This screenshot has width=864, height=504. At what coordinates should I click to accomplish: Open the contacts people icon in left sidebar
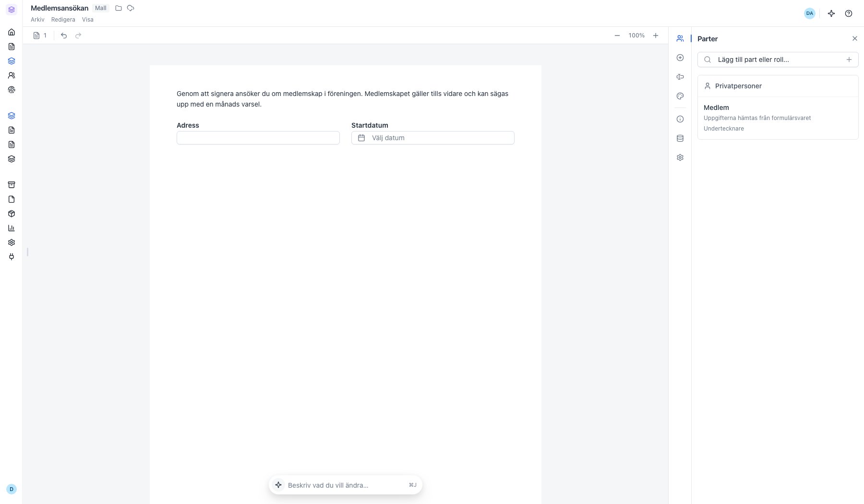pos(12,75)
